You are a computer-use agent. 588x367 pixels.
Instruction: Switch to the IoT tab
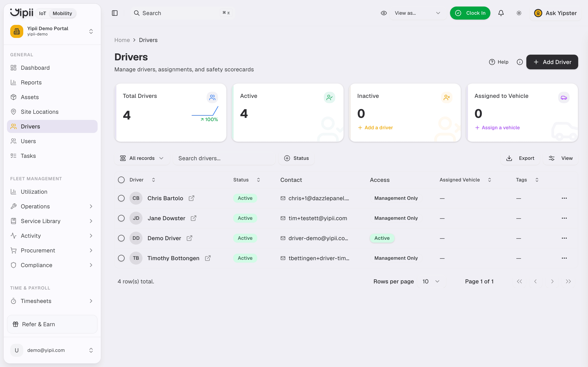pos(42,13)
